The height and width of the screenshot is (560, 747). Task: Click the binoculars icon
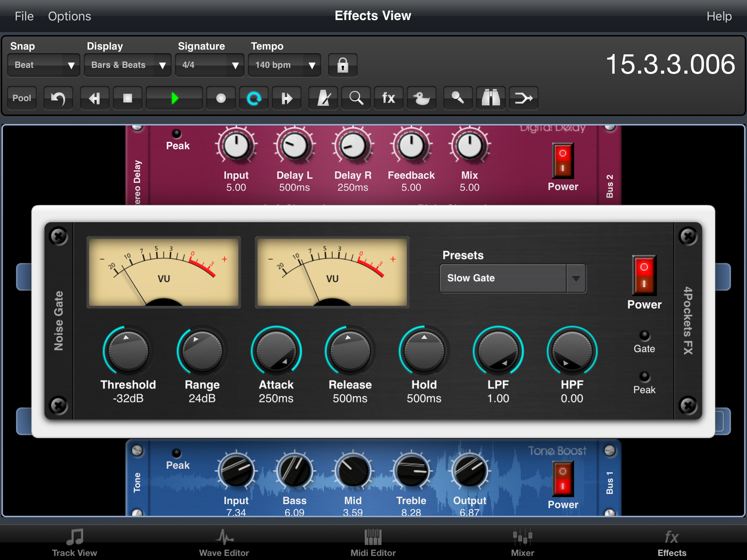tap(490, 98)
